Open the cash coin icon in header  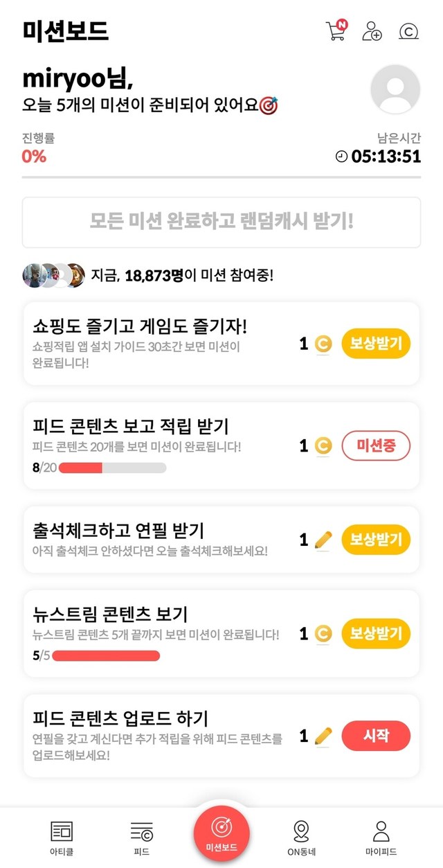tap(409, 31)
